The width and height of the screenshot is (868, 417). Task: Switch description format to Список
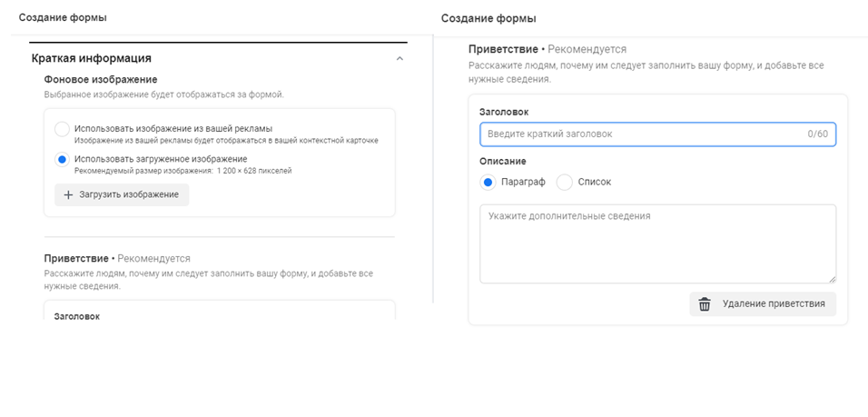(565, 182)
